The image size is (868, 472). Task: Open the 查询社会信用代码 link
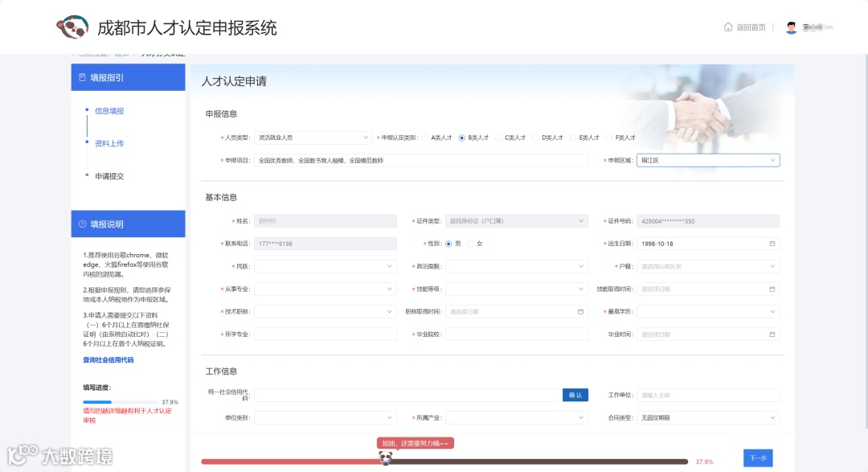tap(108, 360)
